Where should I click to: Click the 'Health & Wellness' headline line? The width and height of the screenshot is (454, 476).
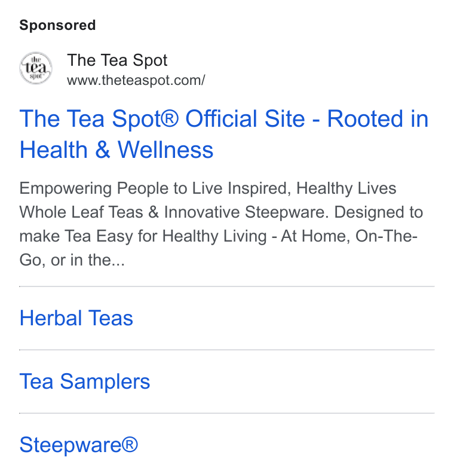click(116, 149)
